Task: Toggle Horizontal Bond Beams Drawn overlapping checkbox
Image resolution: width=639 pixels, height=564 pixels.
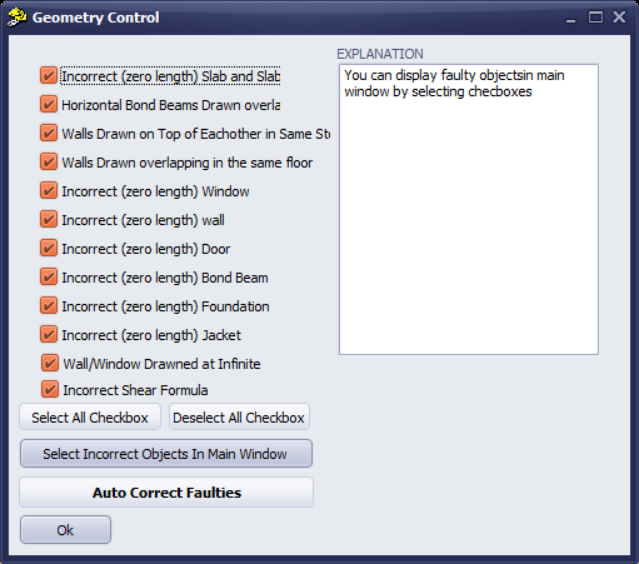Action: pyautogui.click(x=48, y=104)
